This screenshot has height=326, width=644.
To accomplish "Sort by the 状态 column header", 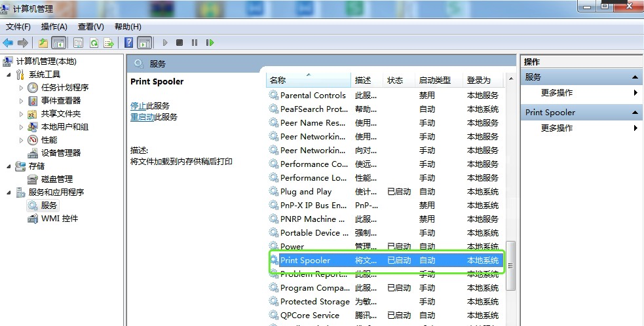I will (399, 80).
